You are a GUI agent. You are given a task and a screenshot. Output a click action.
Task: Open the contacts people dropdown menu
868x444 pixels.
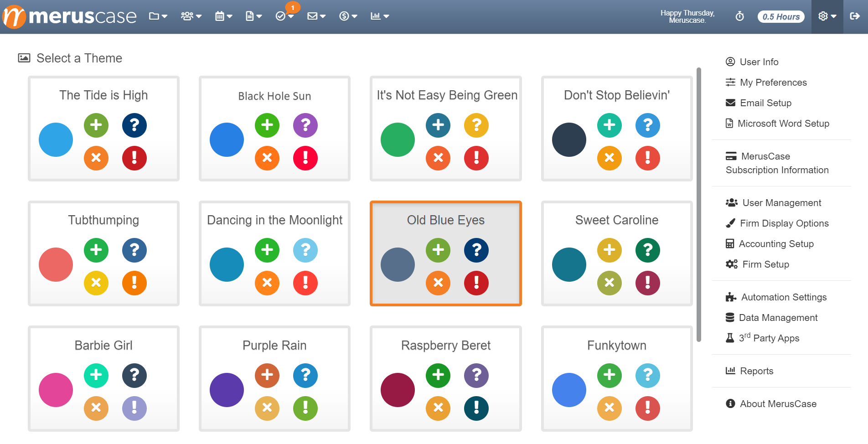click(191, 16)
